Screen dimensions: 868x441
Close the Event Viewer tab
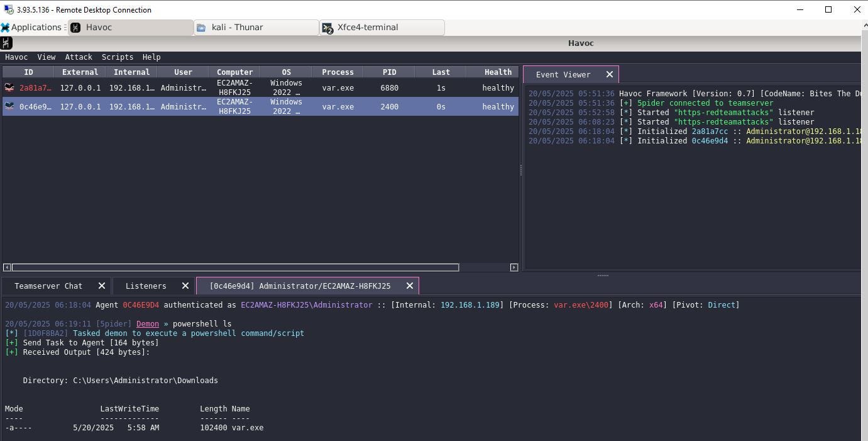pos(609,74)
